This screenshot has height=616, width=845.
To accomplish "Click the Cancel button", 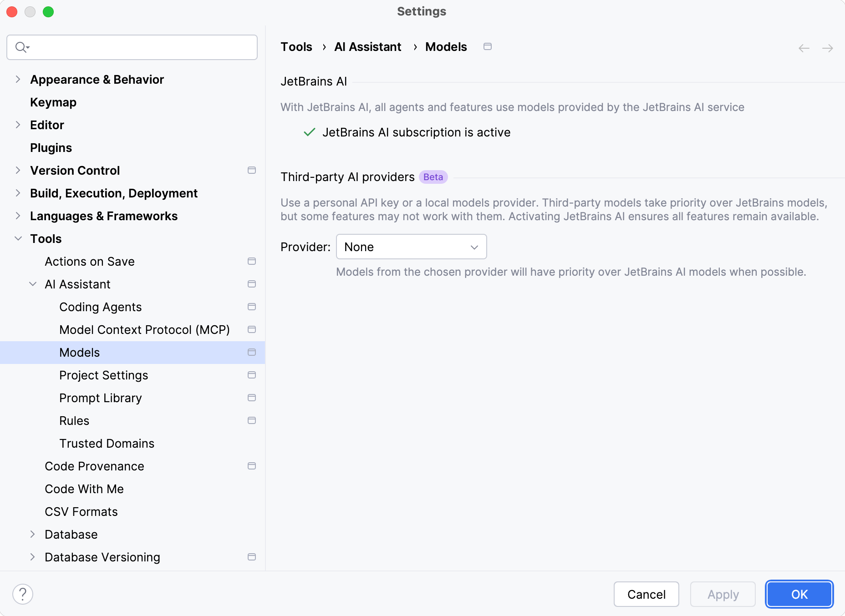I will click(x=646, y=594).
